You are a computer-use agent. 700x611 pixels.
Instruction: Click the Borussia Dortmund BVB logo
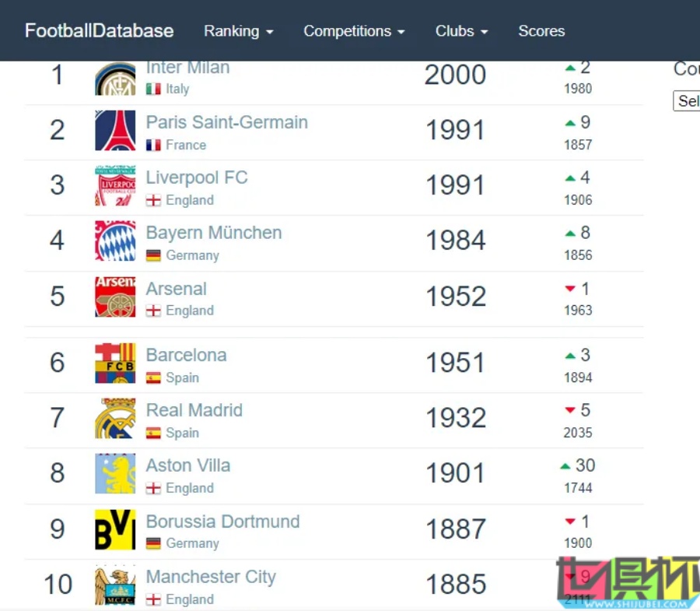tap(115, 529)
